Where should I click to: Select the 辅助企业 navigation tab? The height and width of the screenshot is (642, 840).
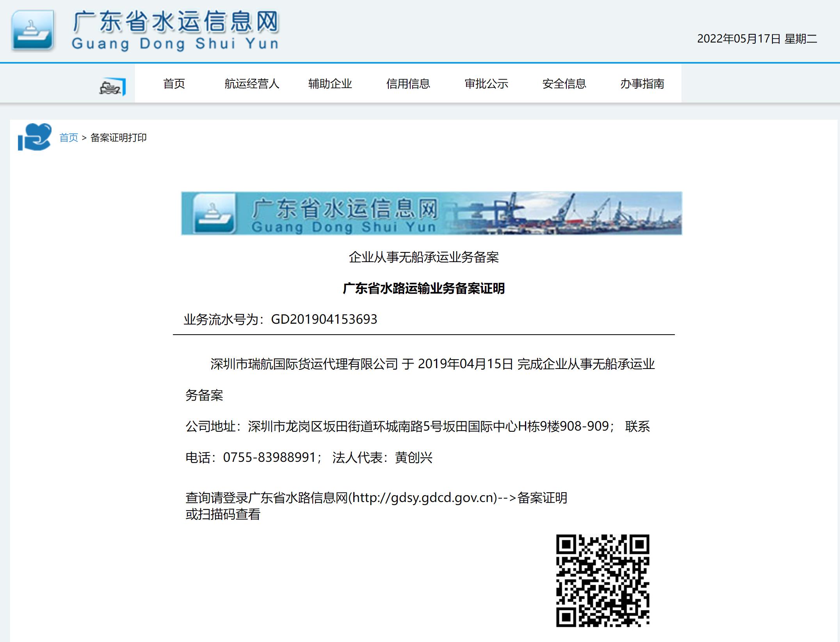click(330, 83)
